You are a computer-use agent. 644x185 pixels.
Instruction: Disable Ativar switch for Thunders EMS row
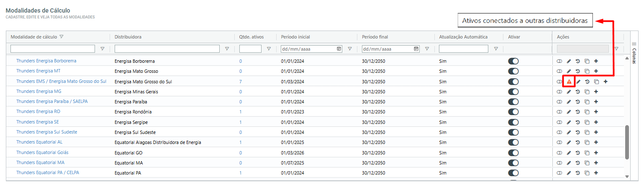point(513,82)
